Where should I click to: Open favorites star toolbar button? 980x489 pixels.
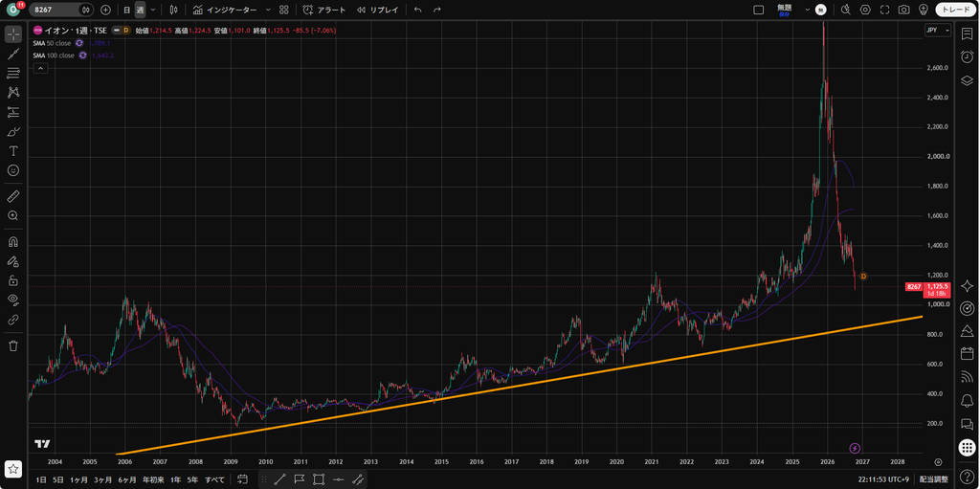click(x=13, y=468)
